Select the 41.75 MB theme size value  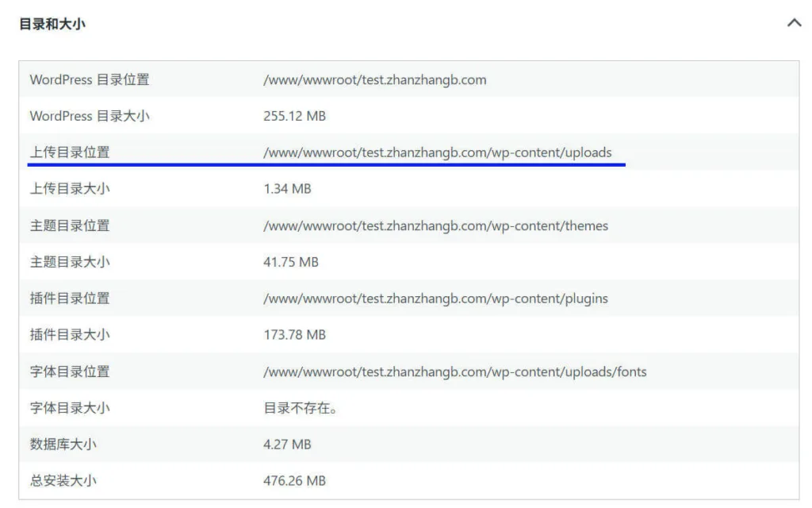coord(289,262)
